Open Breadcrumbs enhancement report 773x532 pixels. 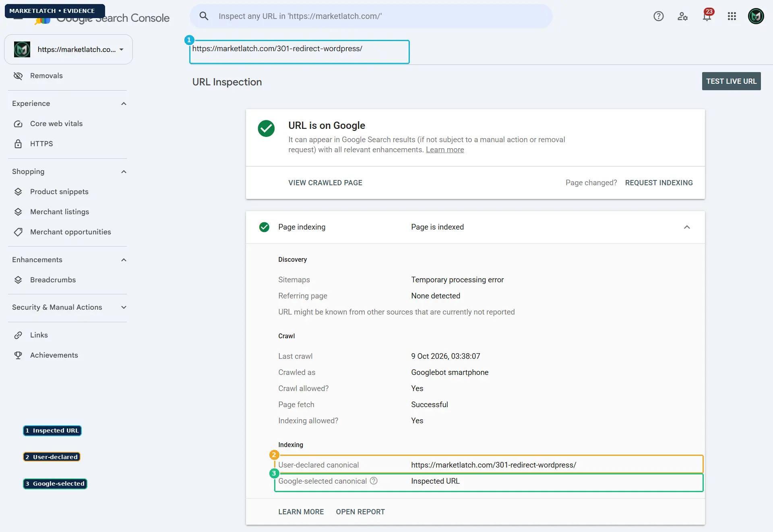click(x=53, y=280)
